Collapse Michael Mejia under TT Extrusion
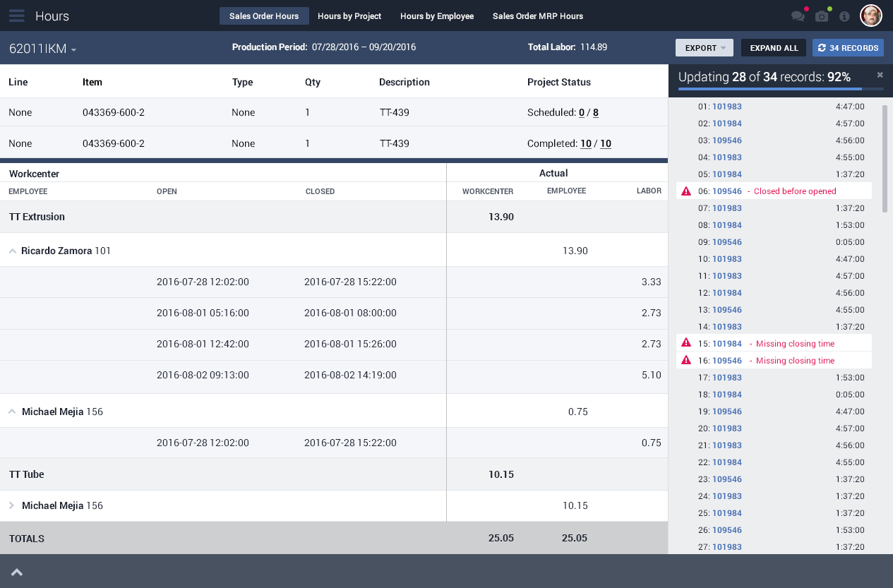This screenshot has height=588, width=893. tap(13, 412)
